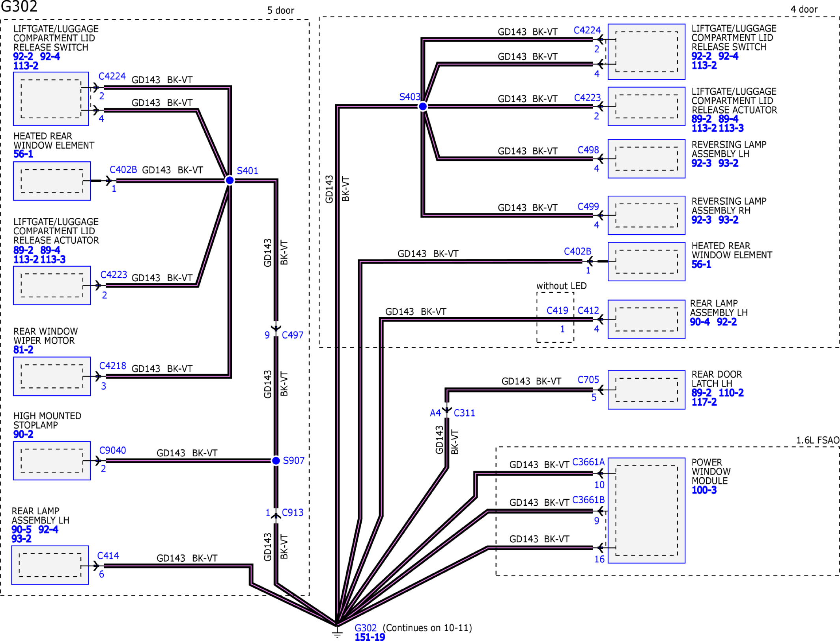Open the 56-1 reference under left Heated Rear Window Element
Viewport: 840px width, 641px height.
23,154
